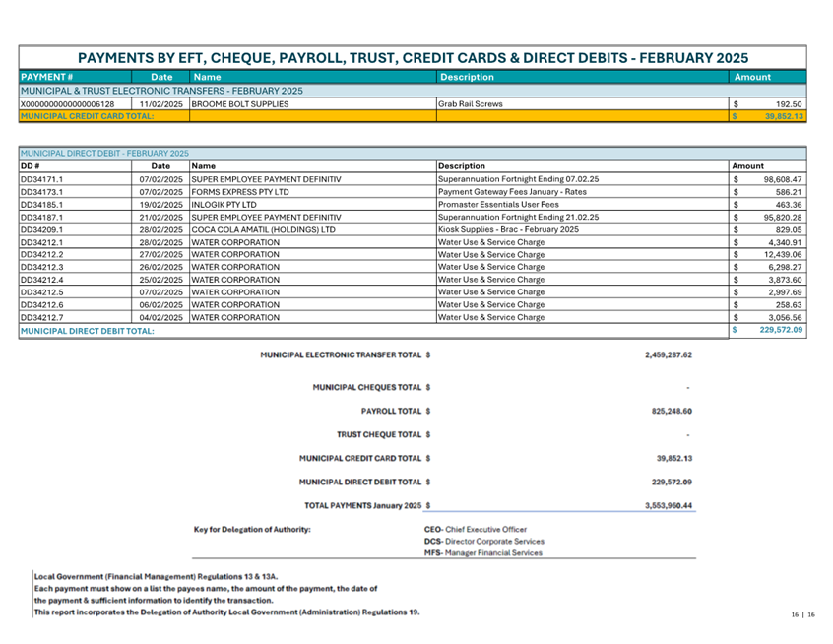Click the Grab Rail Screws description cell
This screenshot has height=644, width=833.
470,104
